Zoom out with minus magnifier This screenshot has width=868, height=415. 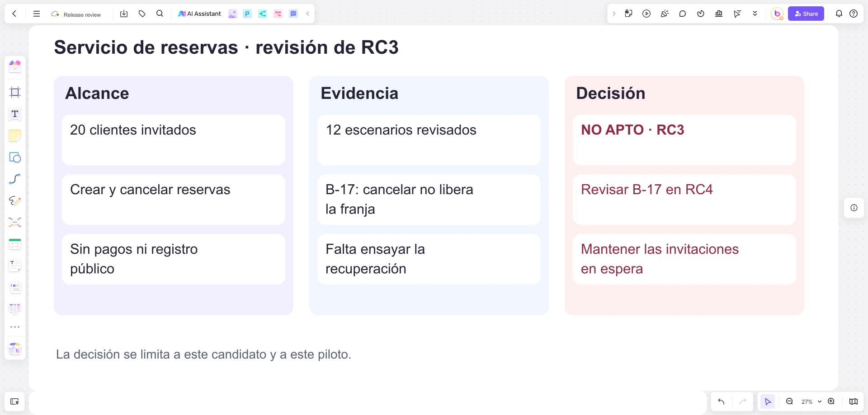click(789, 401)
